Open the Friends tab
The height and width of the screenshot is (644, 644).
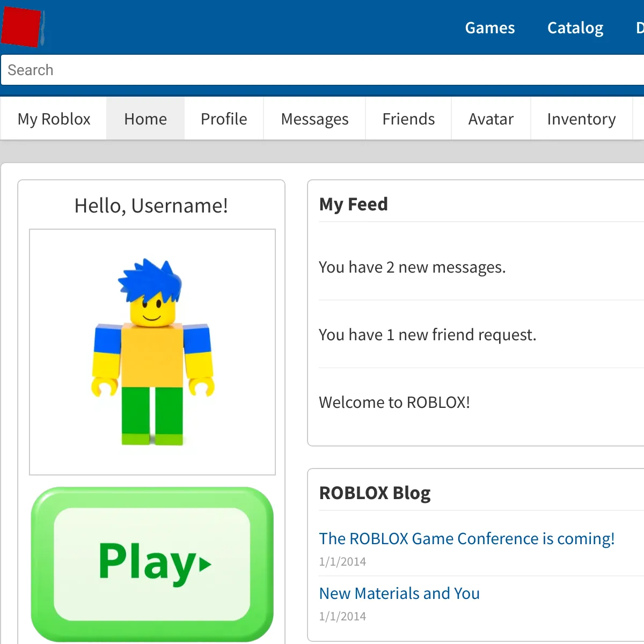(408, 119)
